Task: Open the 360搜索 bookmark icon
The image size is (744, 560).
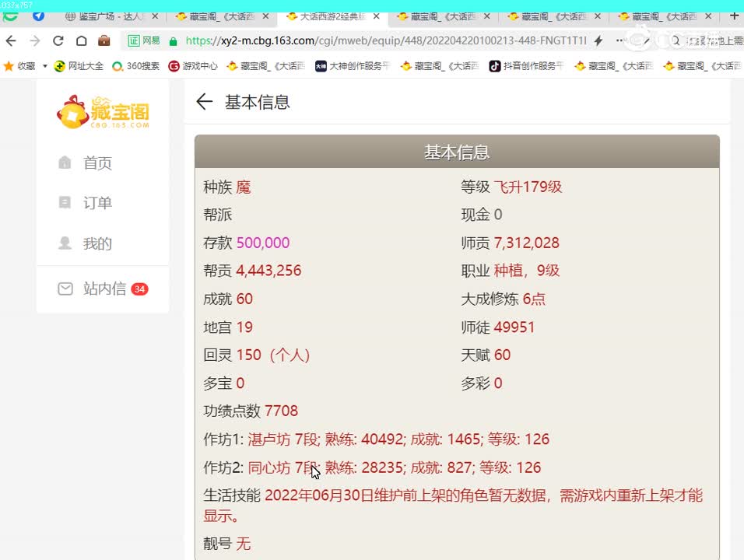Action: (117, 66)
